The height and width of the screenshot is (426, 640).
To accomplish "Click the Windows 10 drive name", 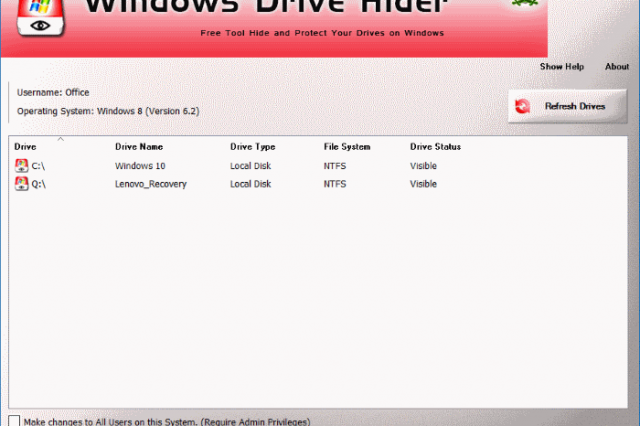I will point(140,166).
